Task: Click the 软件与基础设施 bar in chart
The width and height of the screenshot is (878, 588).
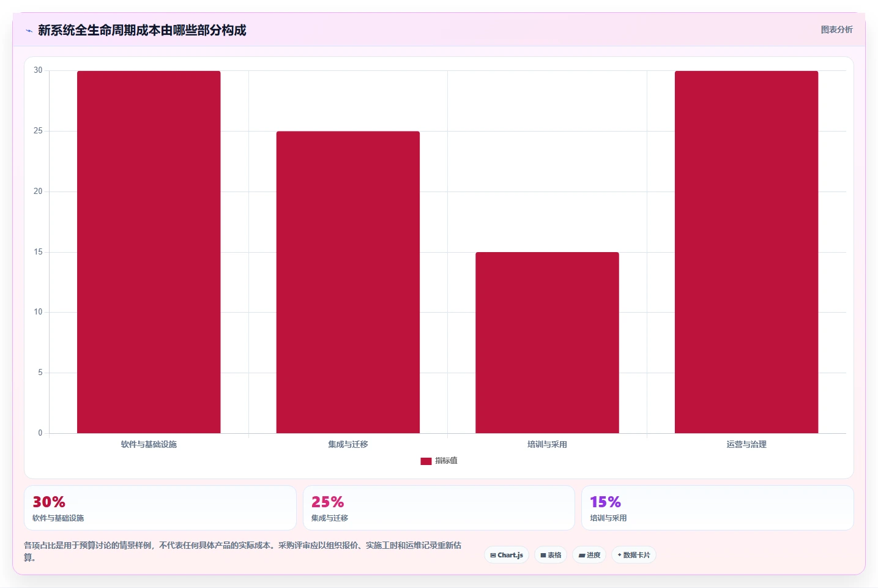Action: [149, 252]
